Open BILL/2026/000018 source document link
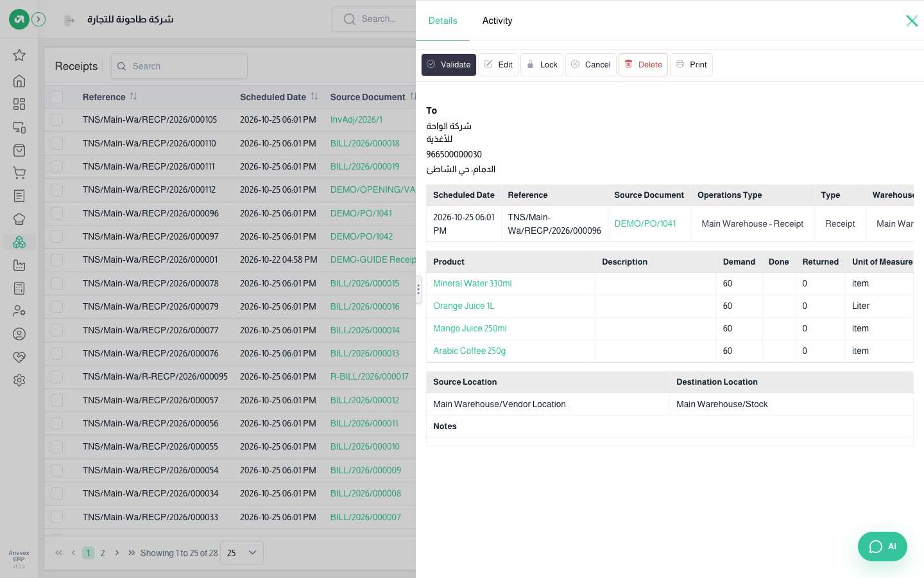924x578 pixels. pos(364,143)
